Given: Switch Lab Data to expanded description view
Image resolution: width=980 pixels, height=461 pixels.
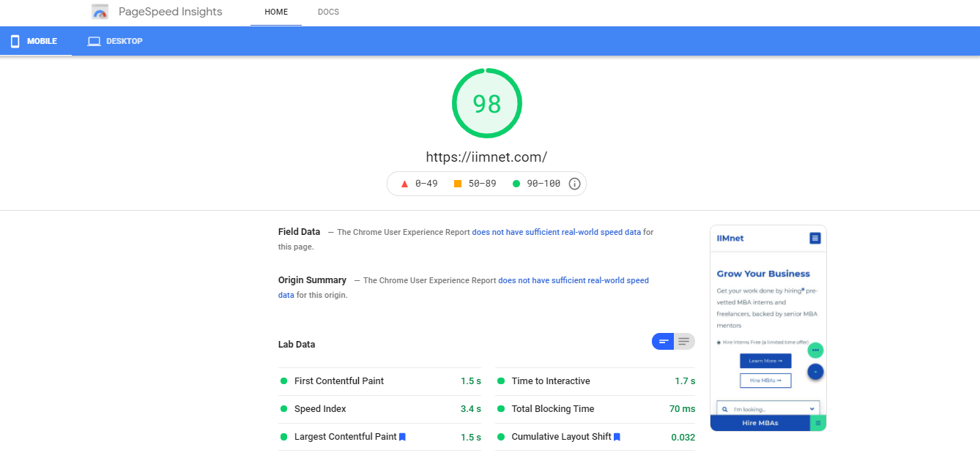Looking at the screenshot, I should point(684,341).
